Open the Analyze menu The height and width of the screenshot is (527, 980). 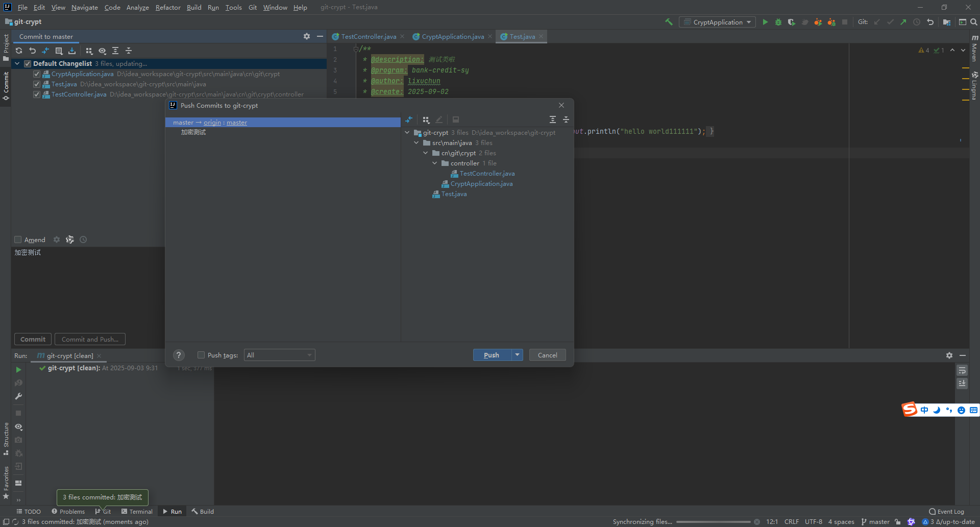(x=138, y=7)
